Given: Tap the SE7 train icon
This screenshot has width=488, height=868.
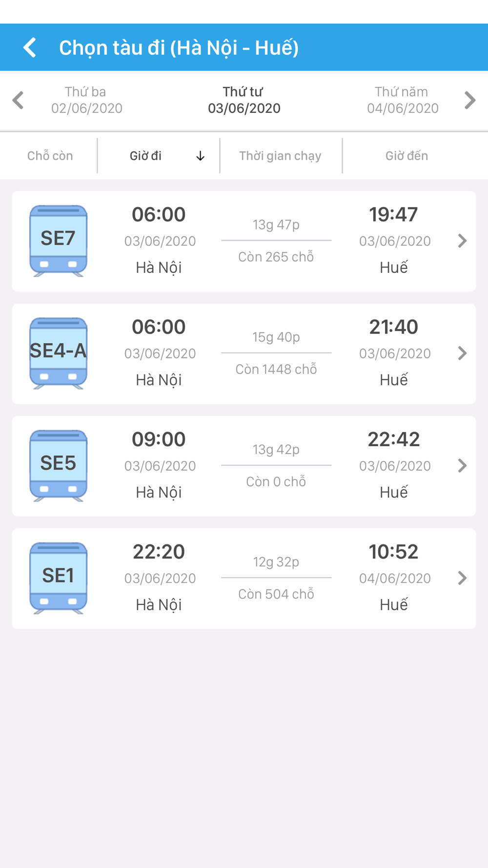Looking at the screenshot, I should tap(59, 241).
